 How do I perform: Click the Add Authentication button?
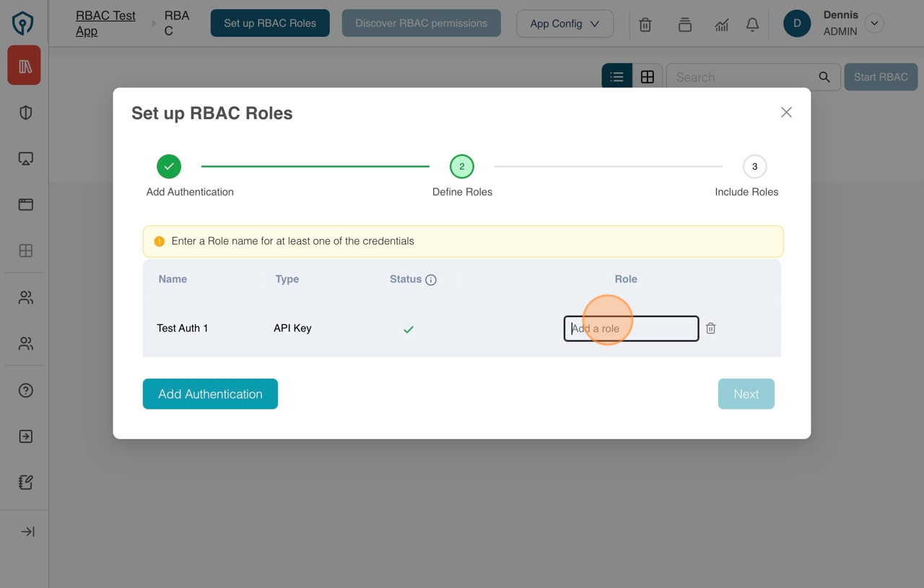click(x=210, y=394)
